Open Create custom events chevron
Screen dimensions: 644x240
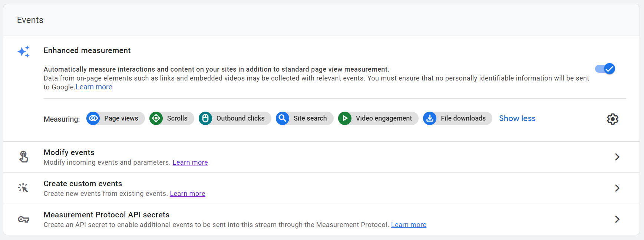click(617, 188)
